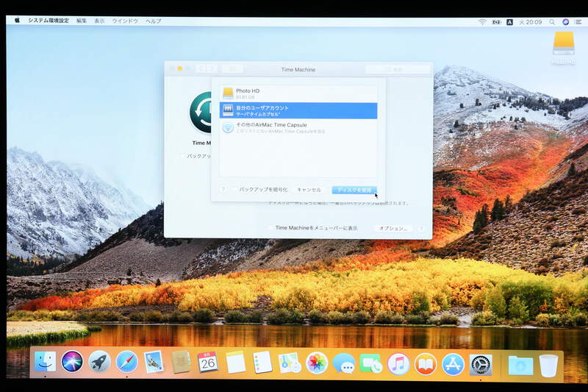Open Mail stamp icon in Dock

coord(154,362)
